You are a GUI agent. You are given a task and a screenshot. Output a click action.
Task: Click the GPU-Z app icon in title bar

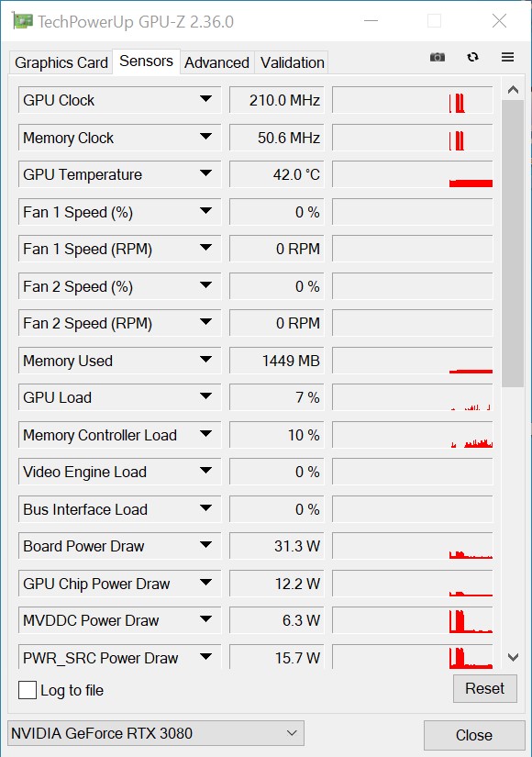click(x=22, y=21)
